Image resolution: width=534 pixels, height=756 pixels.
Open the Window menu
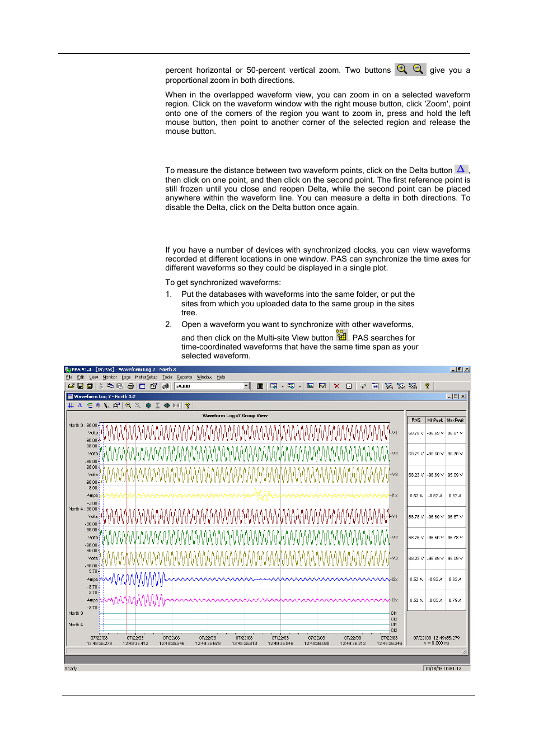pos(204,377)
